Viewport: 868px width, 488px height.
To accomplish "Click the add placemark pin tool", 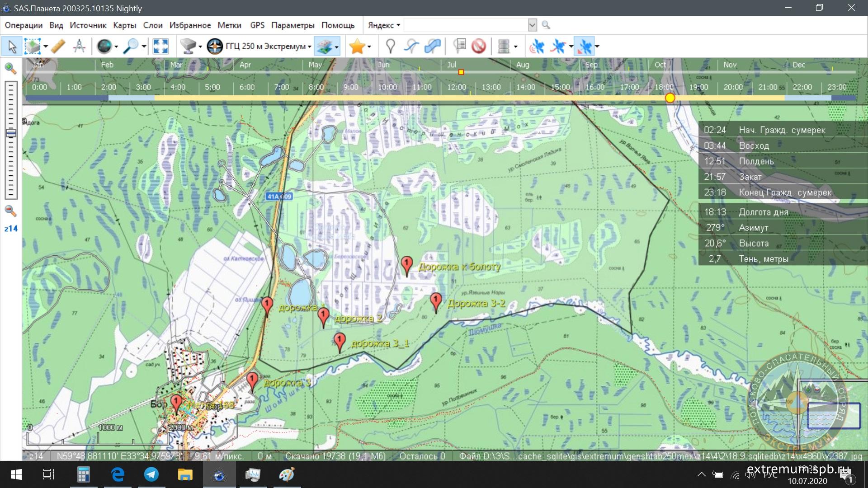I will pyautogui.click(x=390, y=46).
